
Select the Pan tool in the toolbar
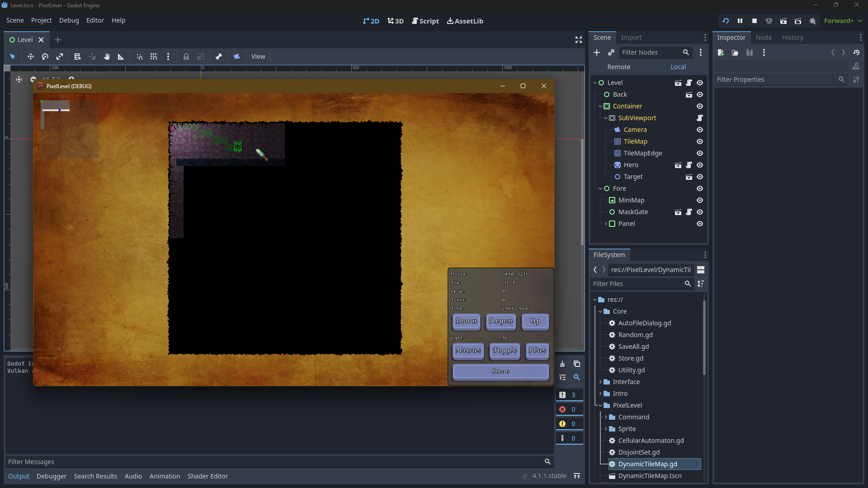(107, 56)
